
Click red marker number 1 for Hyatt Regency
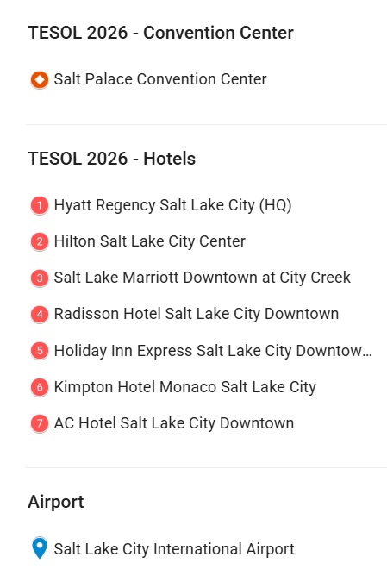(x=40, y=205)
